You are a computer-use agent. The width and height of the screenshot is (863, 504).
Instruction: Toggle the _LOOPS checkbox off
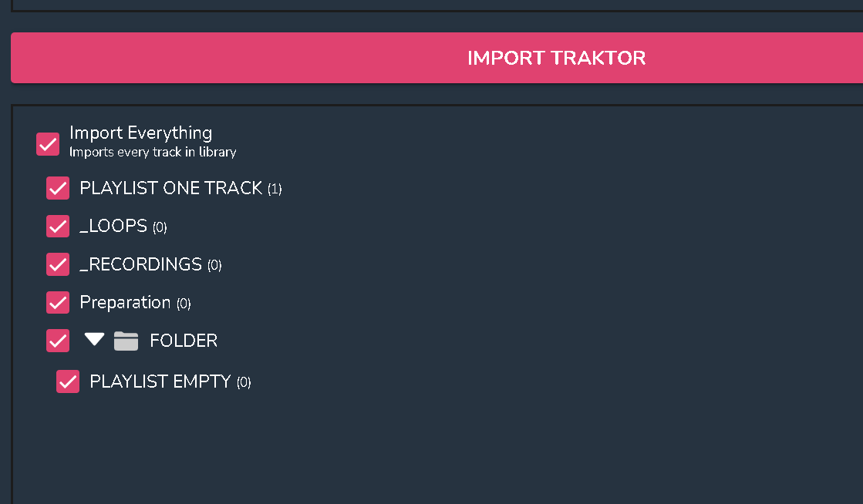tap(58, 226)
